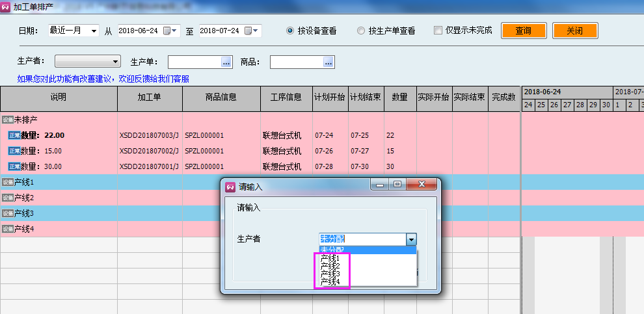Click the 设备 icon beside 未排产
Image resolution: width=644 pixels, height=314 pixels.
(7, 120)
